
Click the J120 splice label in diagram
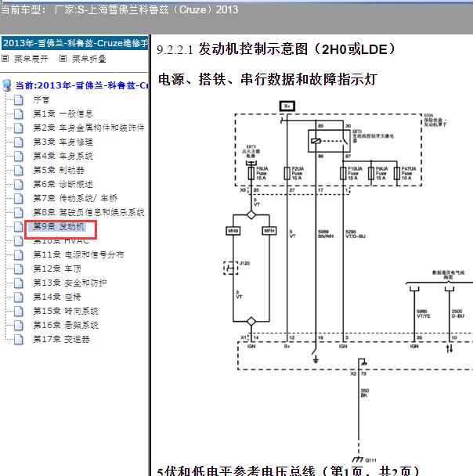coord(244,263)
